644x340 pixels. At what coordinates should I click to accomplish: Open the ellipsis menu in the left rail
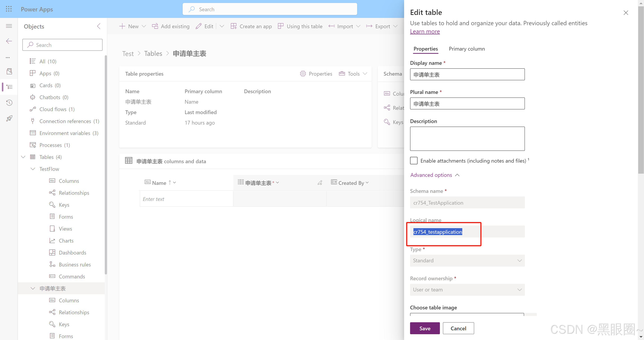[8, 57]
